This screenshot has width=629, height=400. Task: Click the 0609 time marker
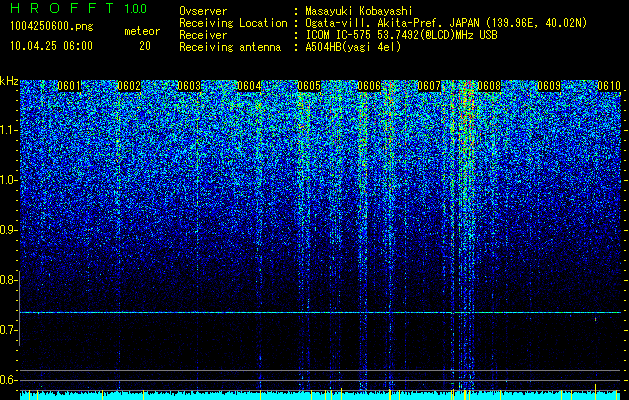[549, 86]
